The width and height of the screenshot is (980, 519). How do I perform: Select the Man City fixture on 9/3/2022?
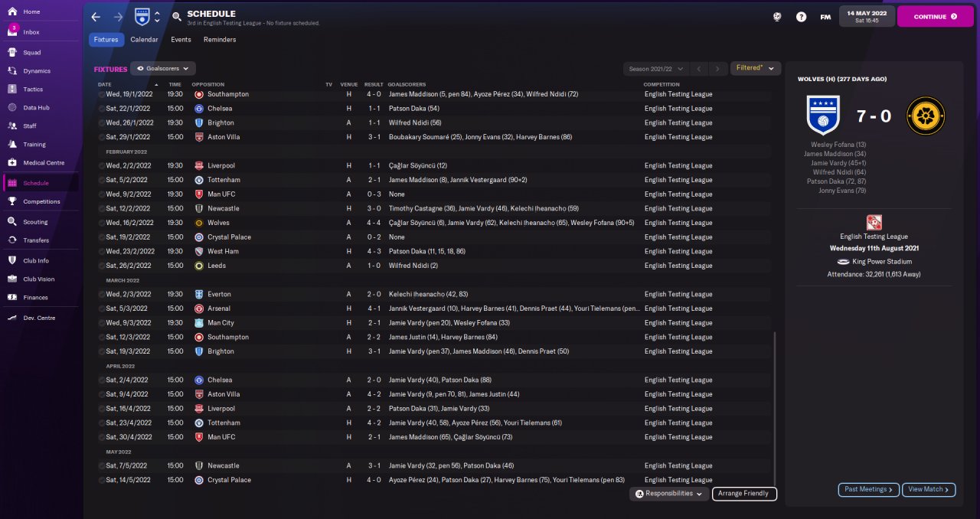434,323
